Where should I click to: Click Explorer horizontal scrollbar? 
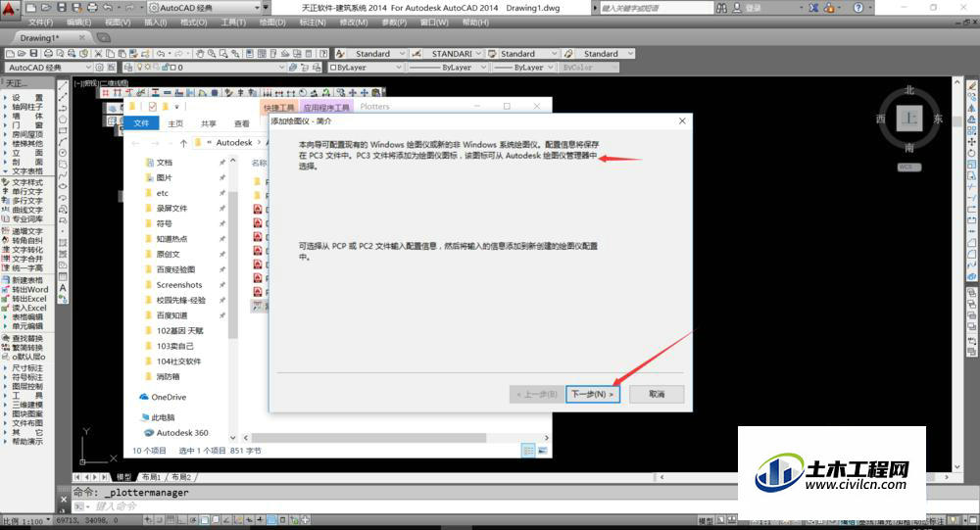coord(368,438)
